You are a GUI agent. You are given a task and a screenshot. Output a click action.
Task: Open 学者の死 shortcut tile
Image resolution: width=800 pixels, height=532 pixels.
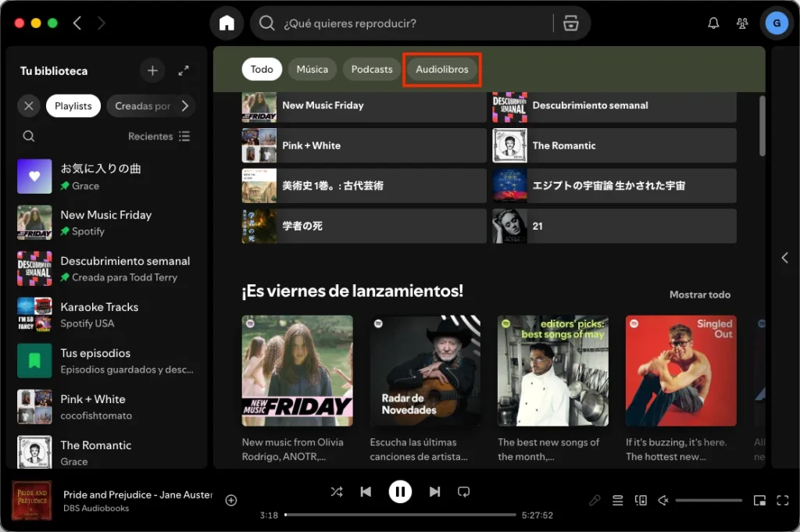pos(364,226)
